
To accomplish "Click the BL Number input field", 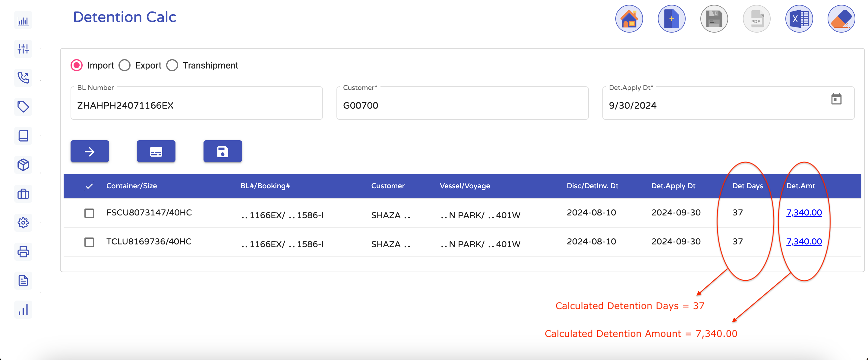I will coord(196,105).
